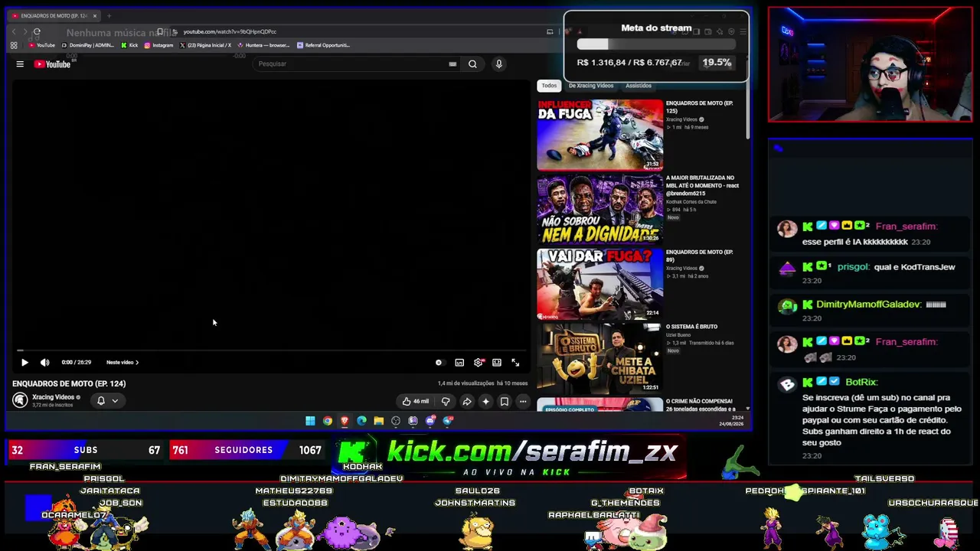Switch to theater mode
Viewport: 980px width, 551px height.
click(x=497, y=363)
